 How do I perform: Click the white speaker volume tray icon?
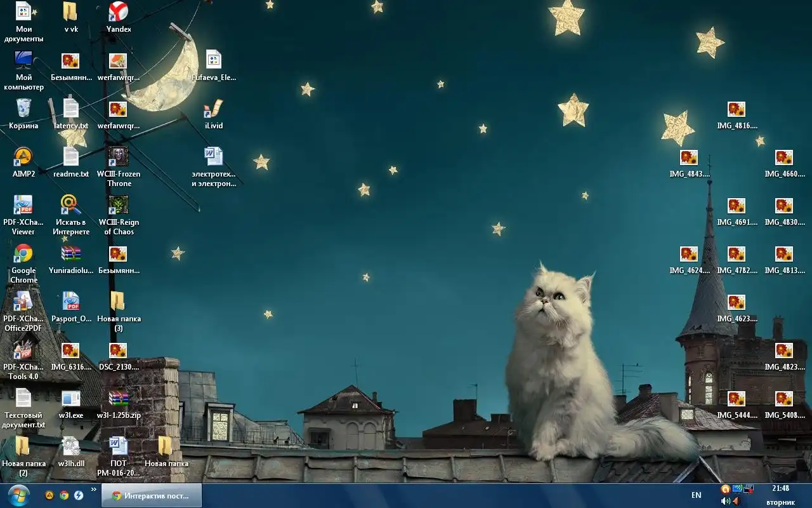725,501
